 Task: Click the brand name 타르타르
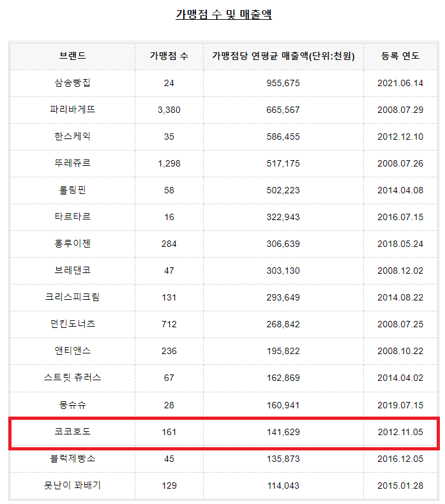click(x=73, y=217)
